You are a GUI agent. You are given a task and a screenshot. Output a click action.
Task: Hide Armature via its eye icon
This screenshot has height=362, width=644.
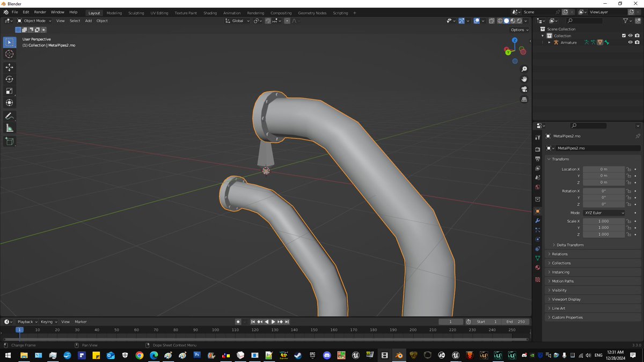(630, 42)
